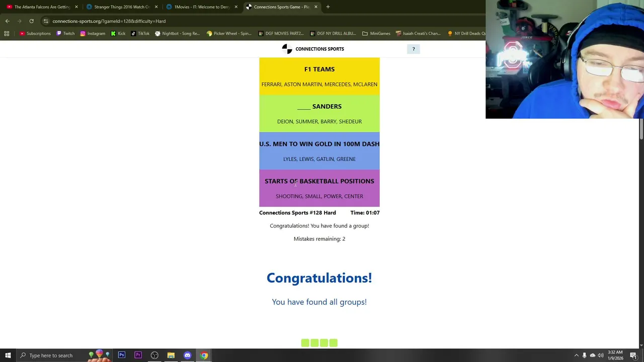Image resolution: width=644 pixels, height=362 pixels.
Task: Click the CONNECTIONS SPORTS title
Action: [x=319, y=49]
